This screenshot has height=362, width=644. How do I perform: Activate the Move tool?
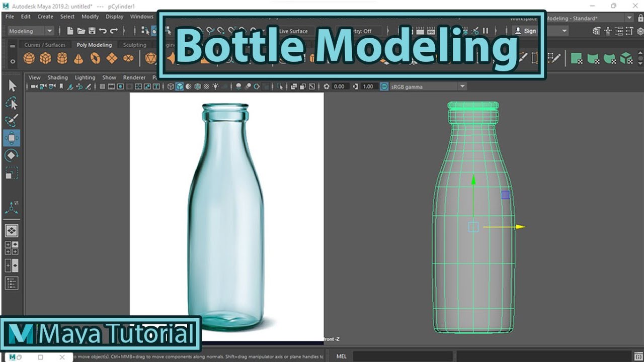12,138
